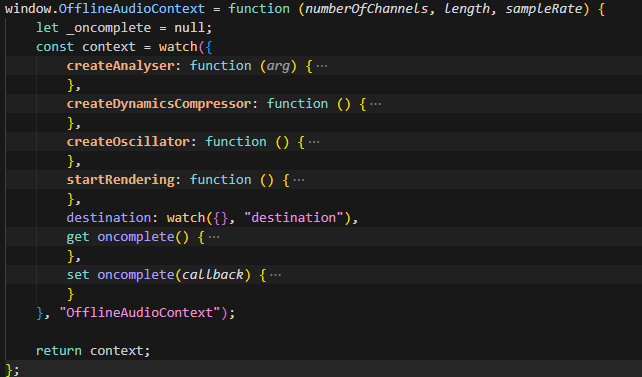Click the const keyword

pos(55,47)
